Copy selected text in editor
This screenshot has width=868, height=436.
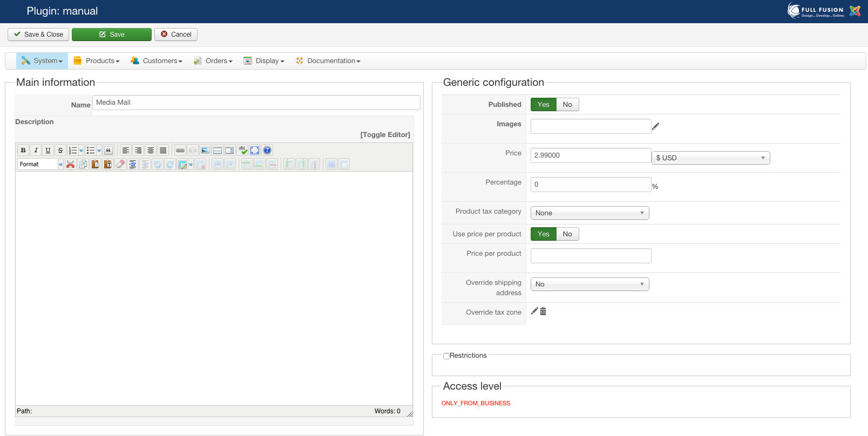point(83,164)
